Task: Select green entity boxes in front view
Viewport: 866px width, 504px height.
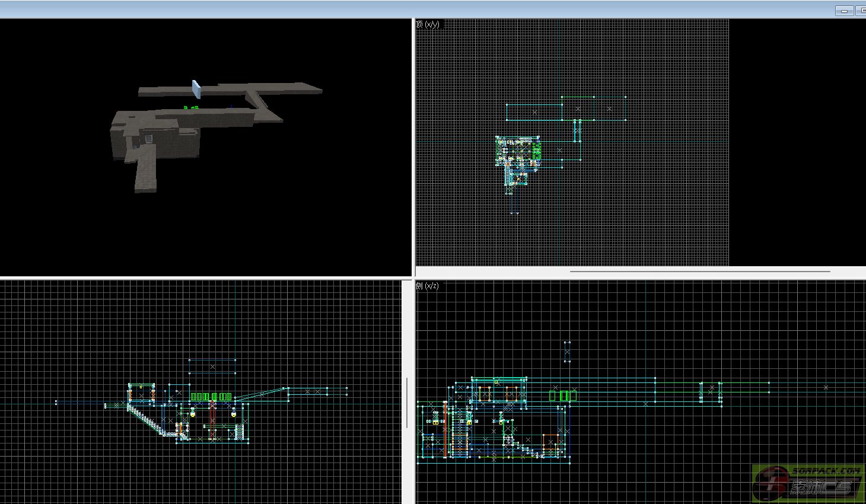Action: 211,397
